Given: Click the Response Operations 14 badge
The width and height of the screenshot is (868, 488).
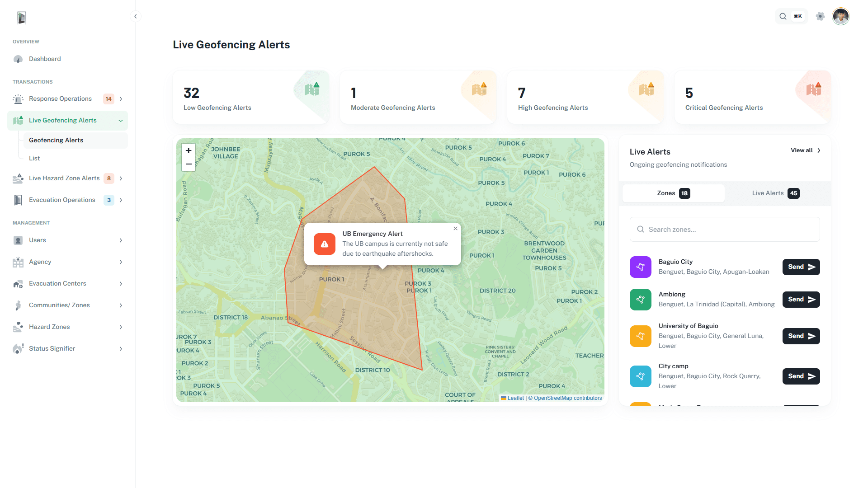Looking at the screenshot, I should point(108,99).
